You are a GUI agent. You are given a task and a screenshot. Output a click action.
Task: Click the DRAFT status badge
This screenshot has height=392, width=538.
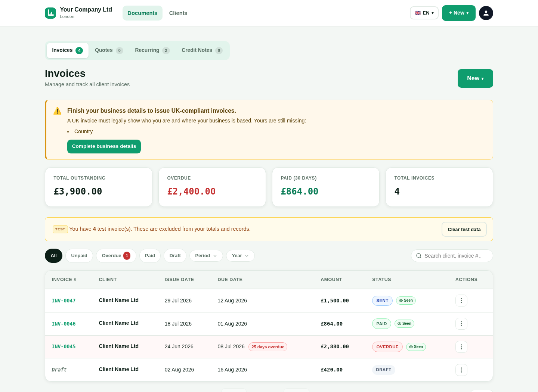coord(384,370)
